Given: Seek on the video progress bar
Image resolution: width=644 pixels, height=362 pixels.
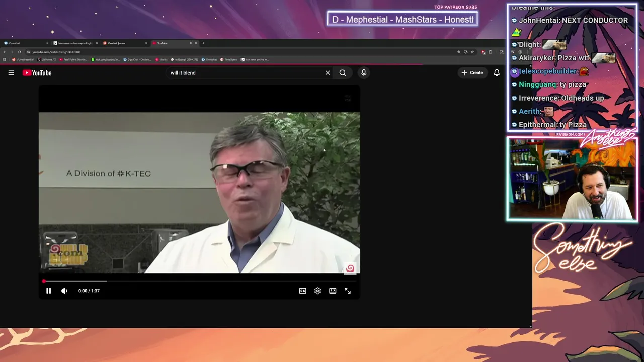Looking at the screenshot, I should [x=199, y=281].
